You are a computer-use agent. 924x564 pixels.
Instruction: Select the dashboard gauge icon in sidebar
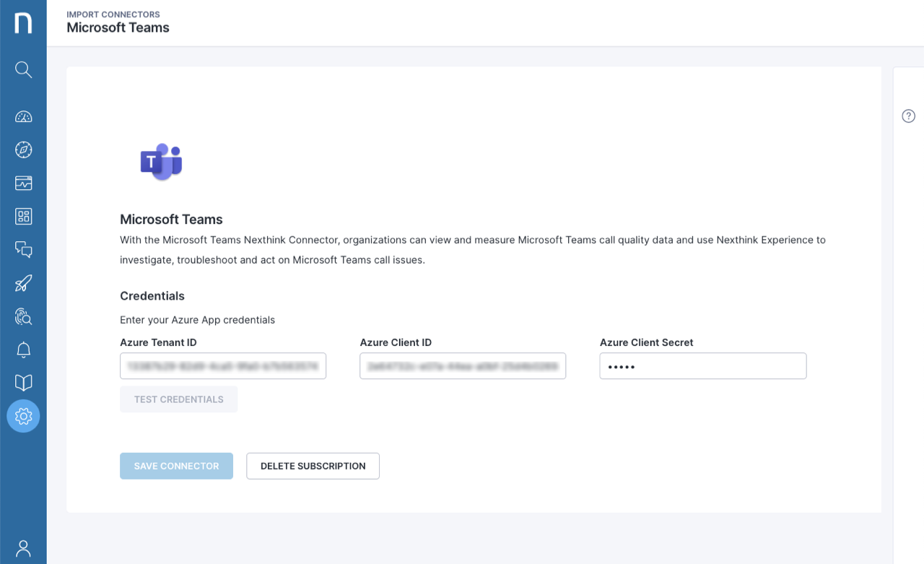[x=23, y=116]
